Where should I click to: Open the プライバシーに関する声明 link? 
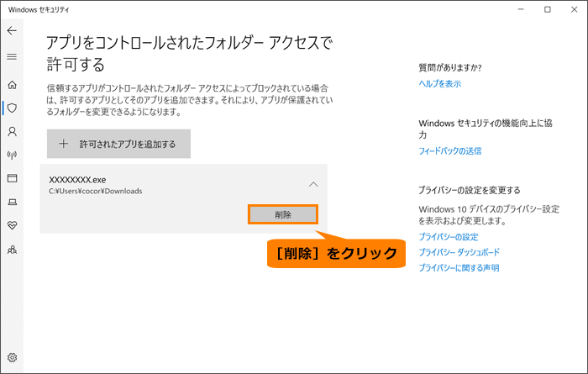tap(459, 268)
